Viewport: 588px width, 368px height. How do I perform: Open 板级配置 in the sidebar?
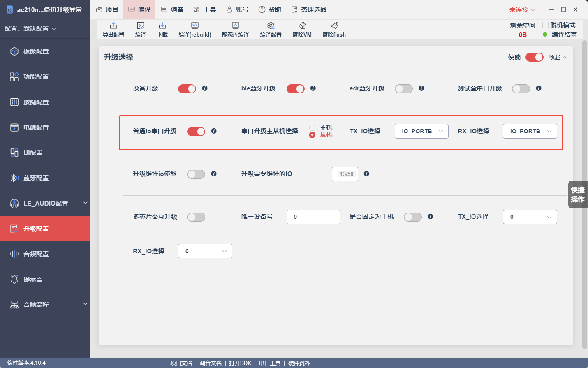coord(45,51)
